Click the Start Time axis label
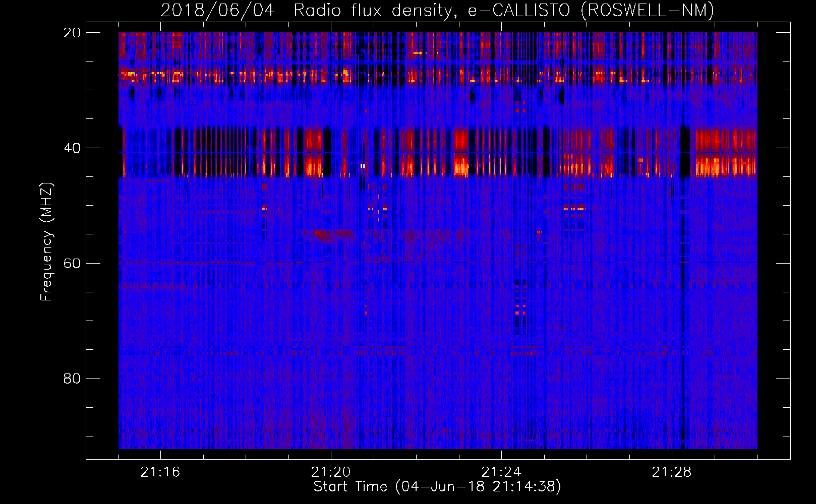Viewport: 816px width, 504px height. tap(437, 486)
